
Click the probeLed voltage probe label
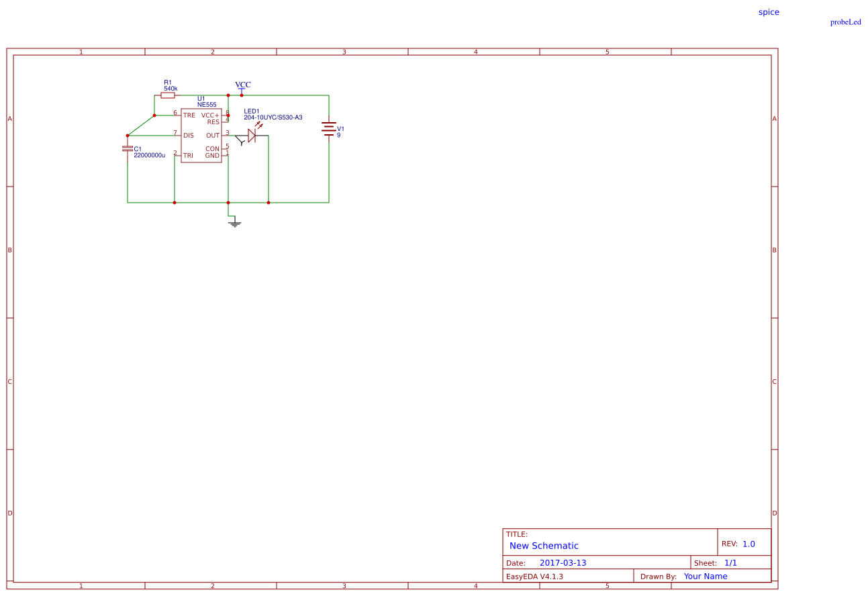(845, 21)
